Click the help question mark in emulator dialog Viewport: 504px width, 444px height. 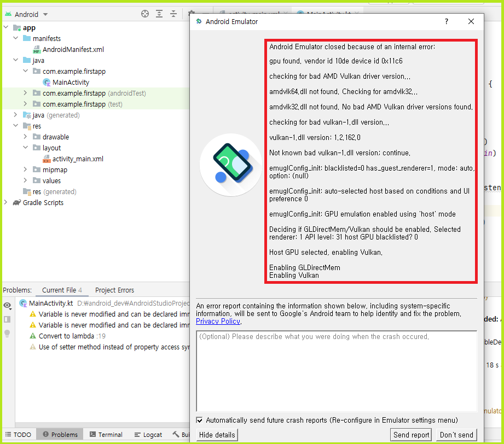pos(447,21)
